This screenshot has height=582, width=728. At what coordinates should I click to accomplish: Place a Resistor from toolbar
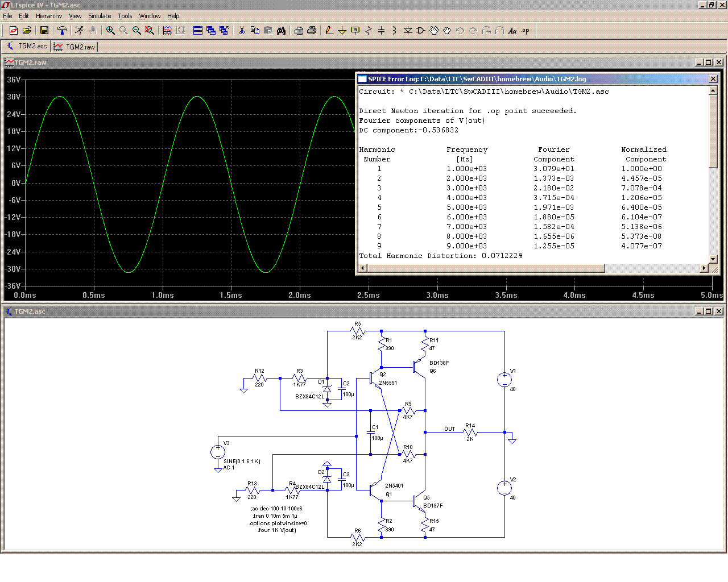click(x=368, y=31)
